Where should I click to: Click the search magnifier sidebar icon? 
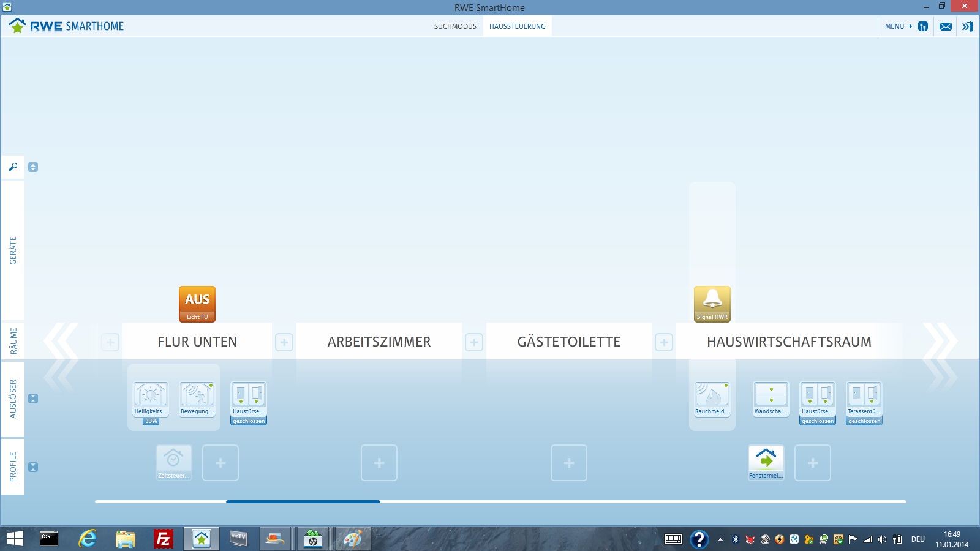[x=13, y=167]
